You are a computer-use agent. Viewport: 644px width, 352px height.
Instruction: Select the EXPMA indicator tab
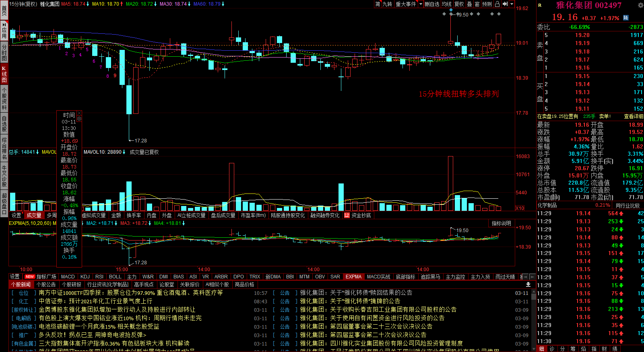353,277
